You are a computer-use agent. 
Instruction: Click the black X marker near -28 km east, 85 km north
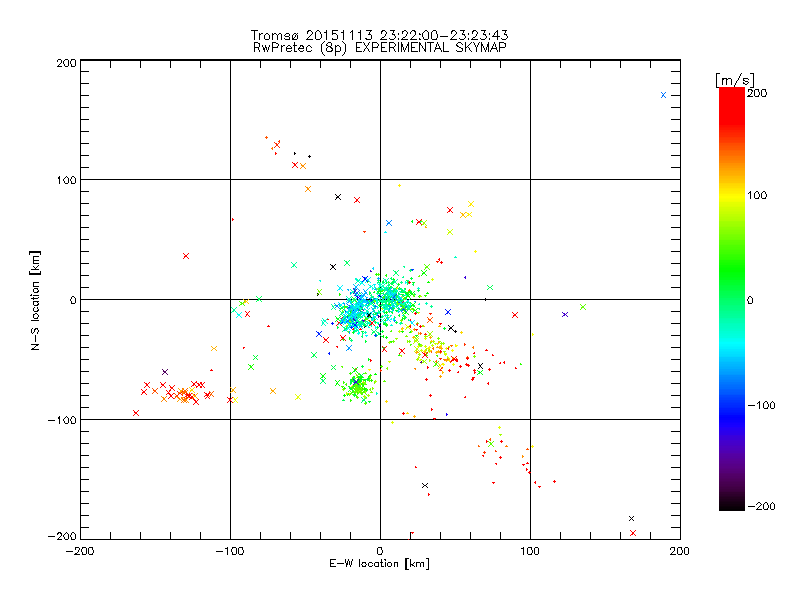(338, 197)
